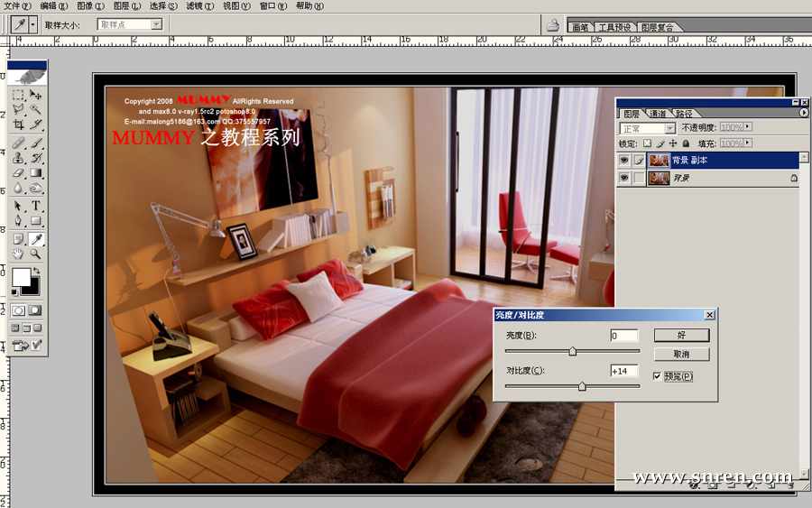This screenshot has width=812, height=508.
Task: Select the Pen tool
Action: point(19,221)
